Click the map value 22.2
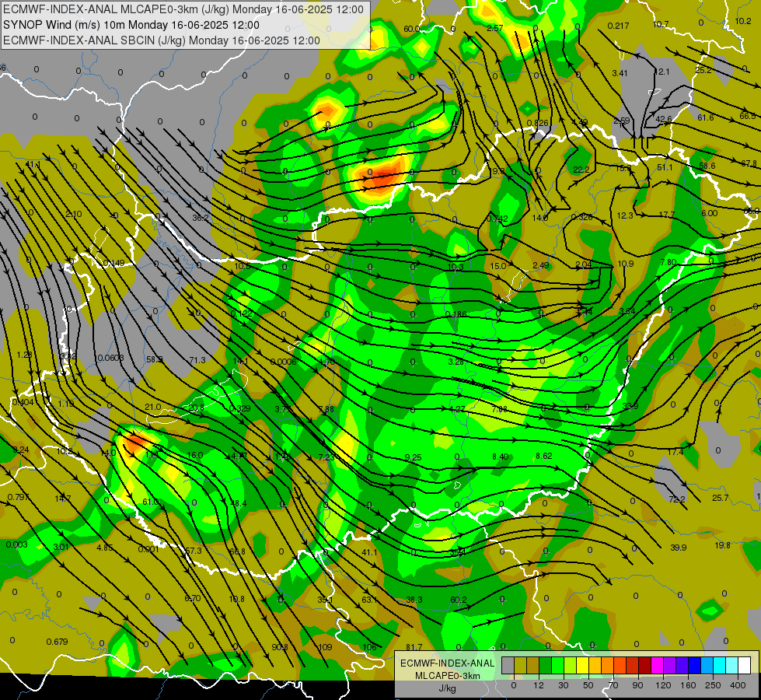 (581, 170)
